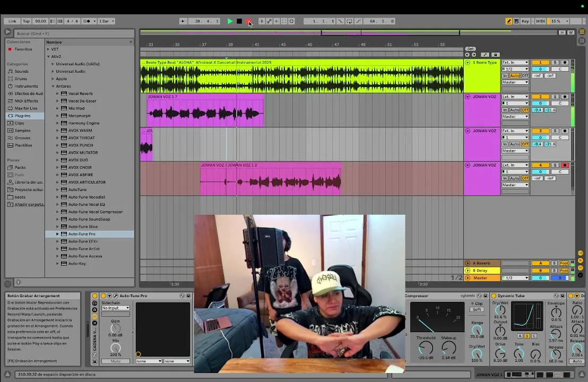The height and width of the screenshot is (382, 588).
Task: Click the Set locator button
Action: click(x=470, y=49)
